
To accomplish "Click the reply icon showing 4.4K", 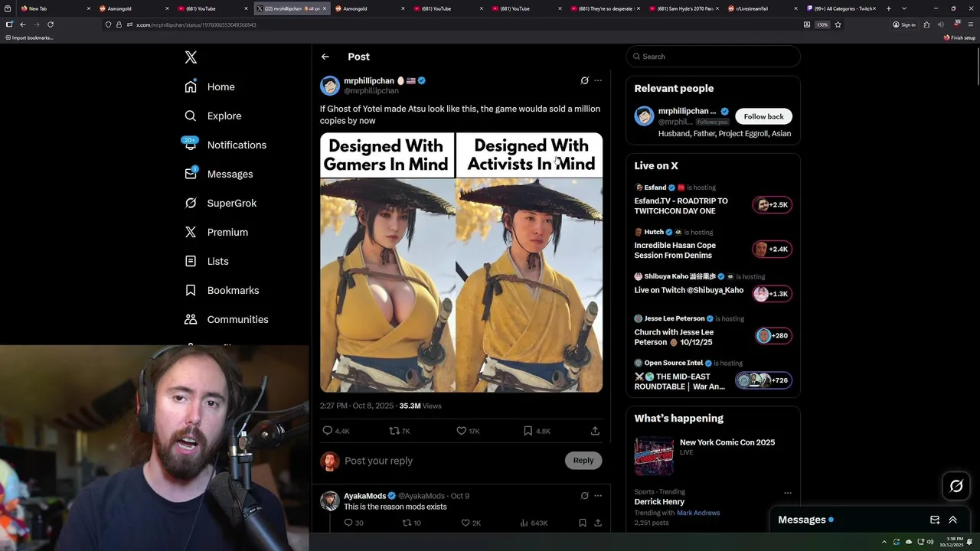I will pyautogui.click(x=328, y=431).
